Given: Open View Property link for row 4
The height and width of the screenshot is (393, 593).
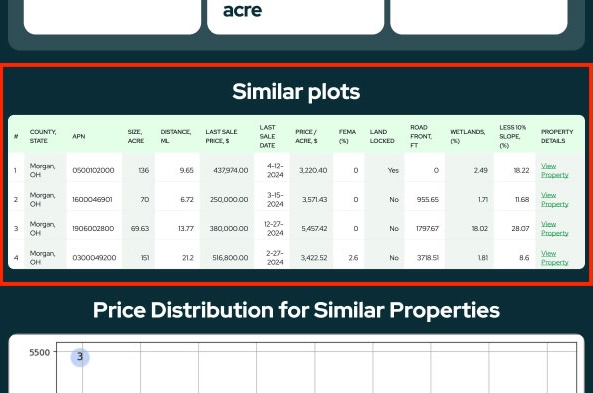Looking at the screenshot, I should [x=554, y=258].
